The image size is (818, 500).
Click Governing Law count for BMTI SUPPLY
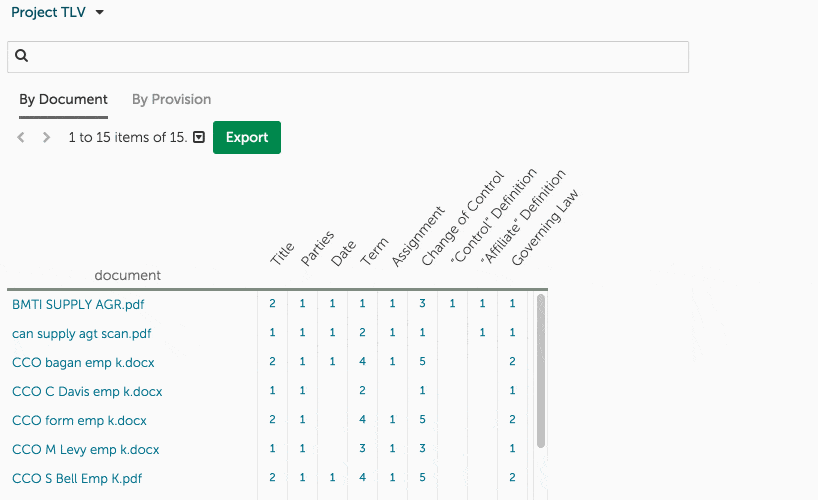coord(512,303)
